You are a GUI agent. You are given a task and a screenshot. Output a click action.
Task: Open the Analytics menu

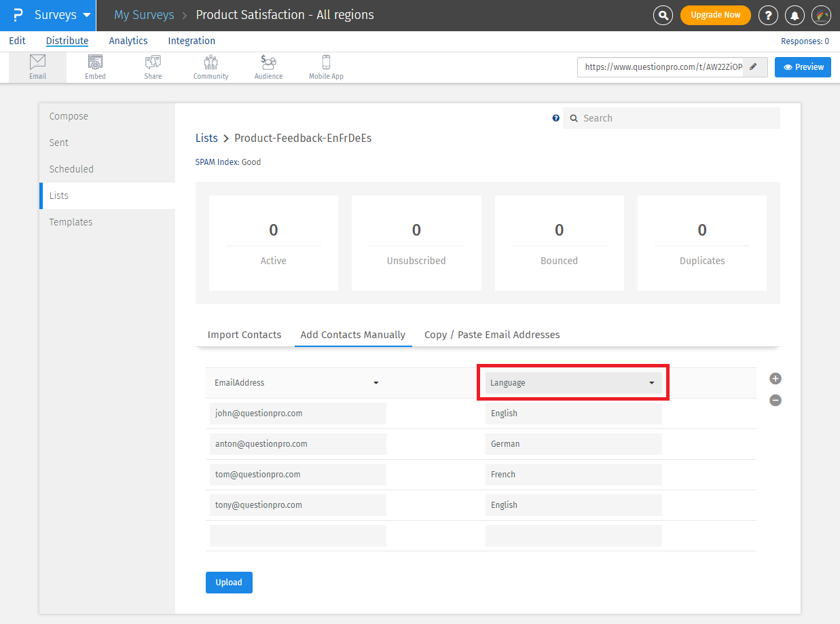point(128,41)
